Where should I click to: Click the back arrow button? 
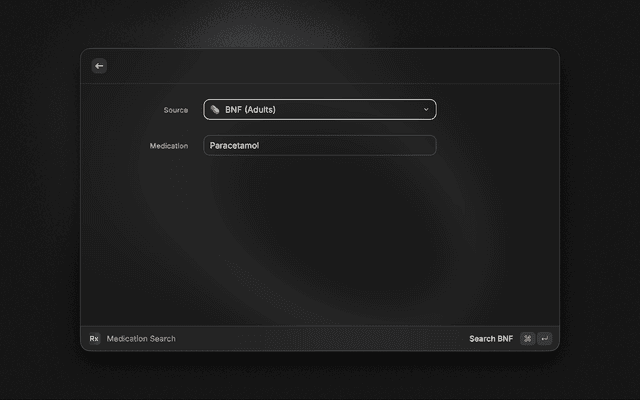[99, 66]
